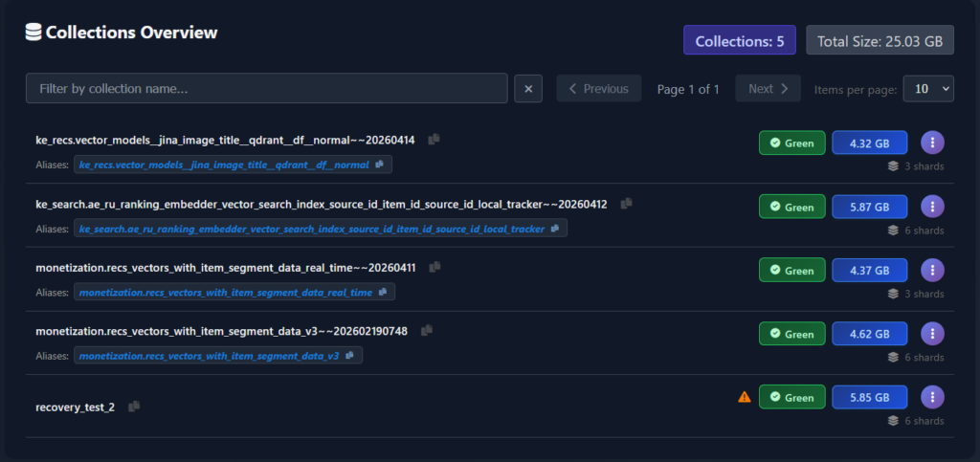The width and height of the screenshot is (980, 462).
Task: Copy the ke_search ranking_embedder collection name
Action: click(x=626, y=204)
